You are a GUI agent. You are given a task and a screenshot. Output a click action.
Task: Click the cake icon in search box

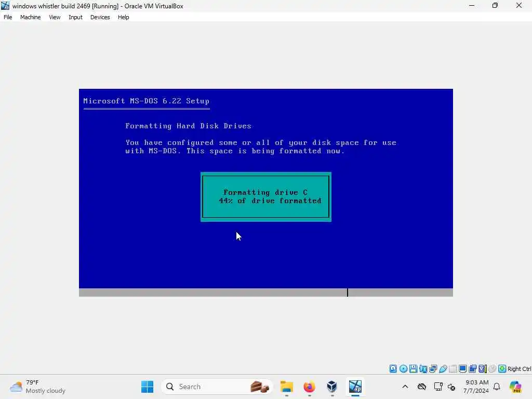(260, 387)
